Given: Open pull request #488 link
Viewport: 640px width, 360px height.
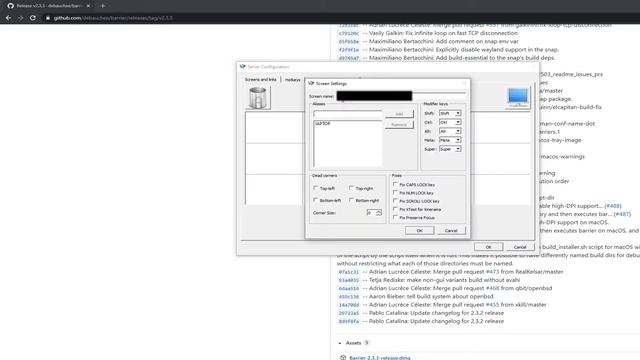Looking at the screenshot, I should click(x=613, y=206).
